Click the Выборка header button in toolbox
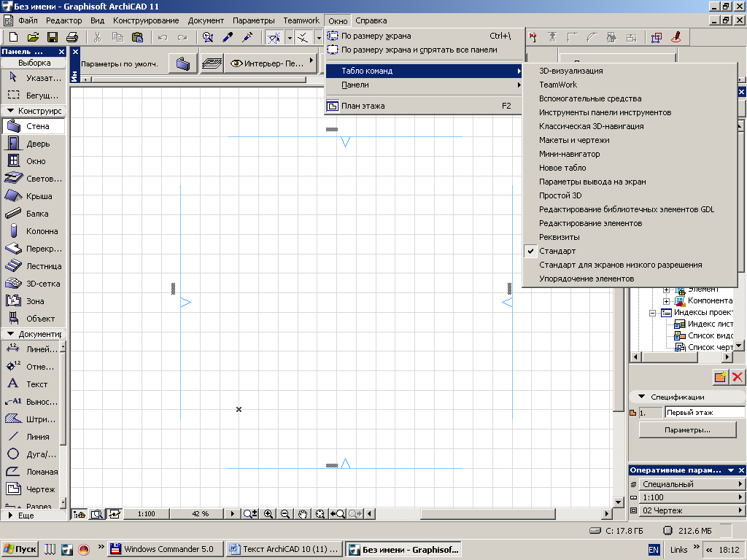747x560 pixels. point(34,63)
